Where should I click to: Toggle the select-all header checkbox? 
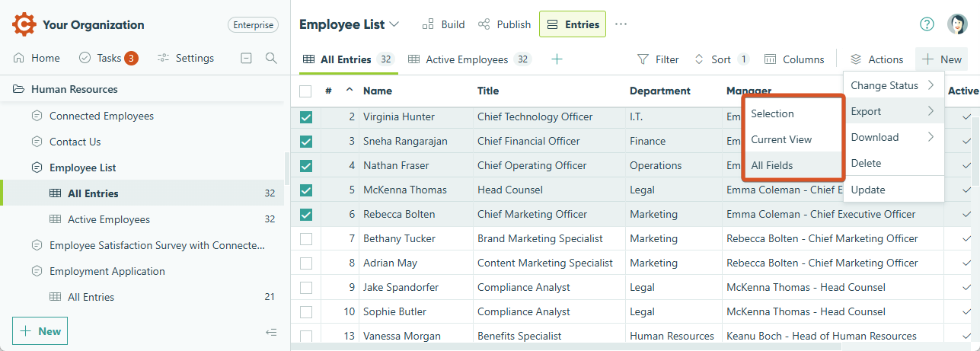305,91
